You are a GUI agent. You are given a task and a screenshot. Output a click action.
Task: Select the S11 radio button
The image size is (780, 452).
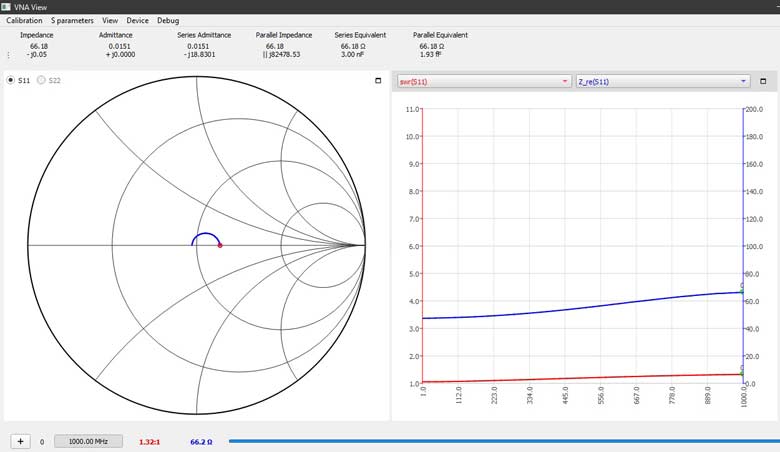(10, 80)
